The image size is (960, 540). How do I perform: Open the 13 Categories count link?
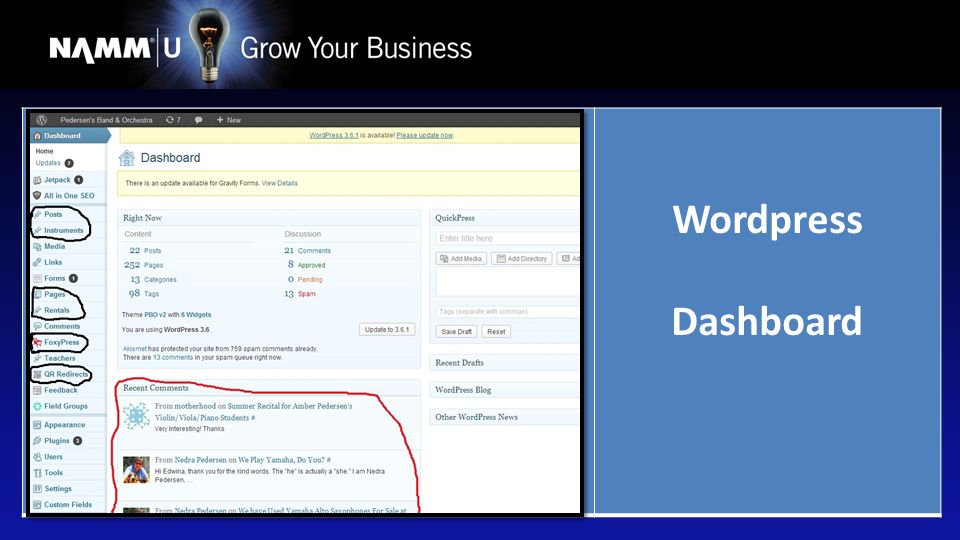point(153,279)
